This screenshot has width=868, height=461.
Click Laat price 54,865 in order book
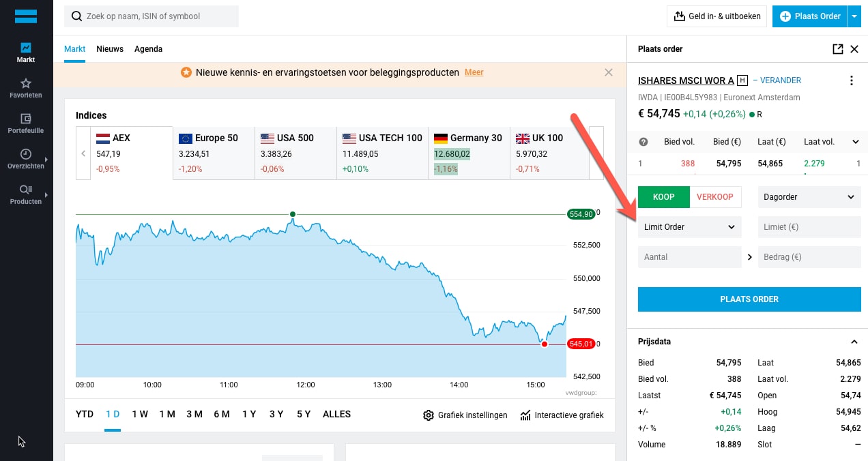click(x=770, y=164)
